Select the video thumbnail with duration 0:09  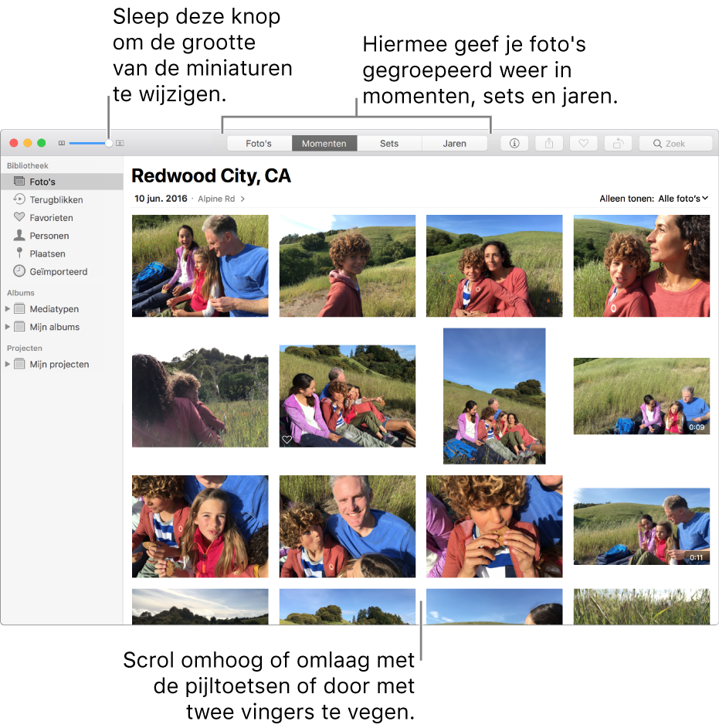[641, 396]
